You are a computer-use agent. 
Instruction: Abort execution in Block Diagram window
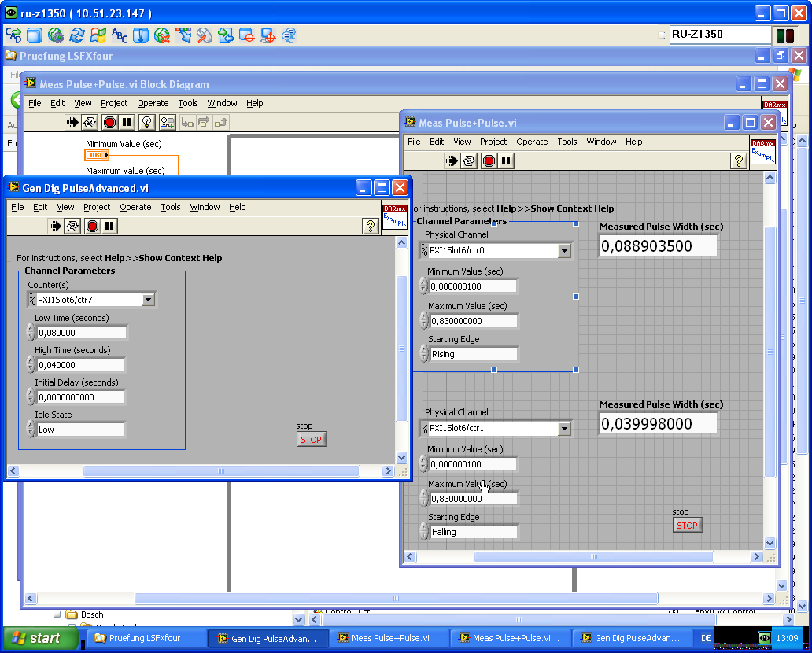click(109, 122)
